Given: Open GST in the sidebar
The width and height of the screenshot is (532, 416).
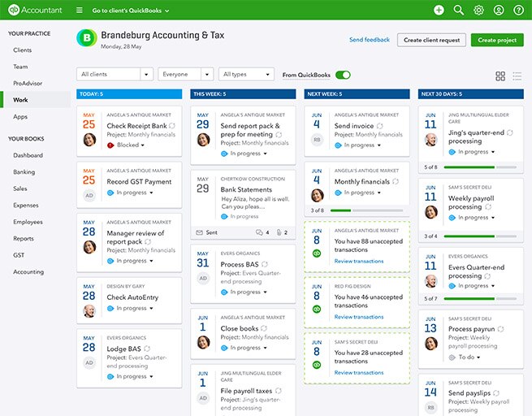Looking at the screenshot, I should tap(19, 255).
